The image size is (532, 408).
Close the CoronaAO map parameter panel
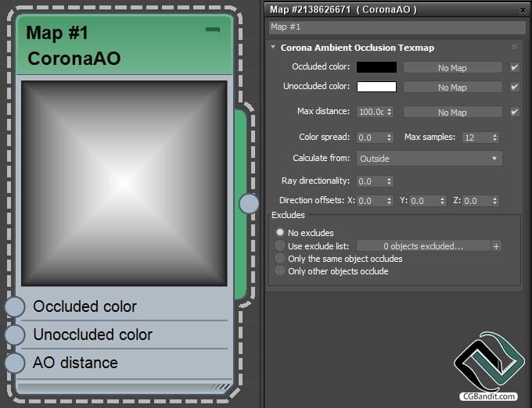523,10
